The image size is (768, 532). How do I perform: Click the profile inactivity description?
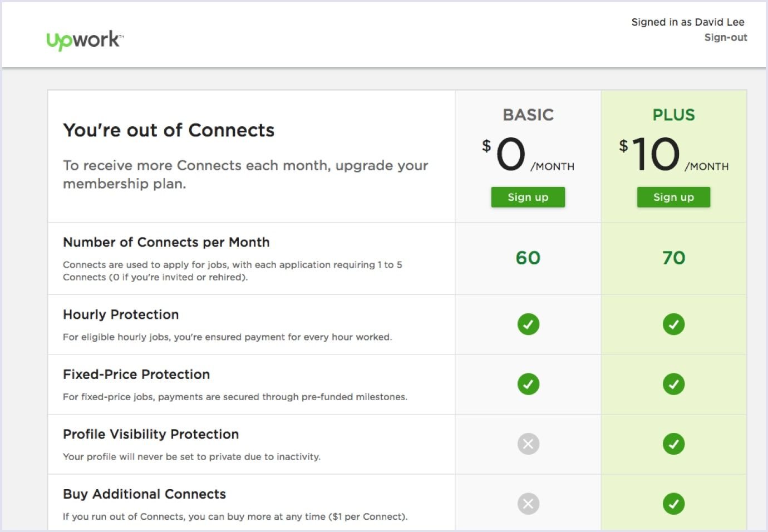(x=192, y=457)
